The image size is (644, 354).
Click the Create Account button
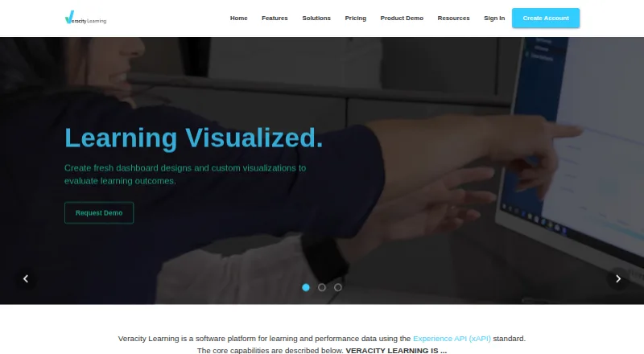(x=546, y=18)
